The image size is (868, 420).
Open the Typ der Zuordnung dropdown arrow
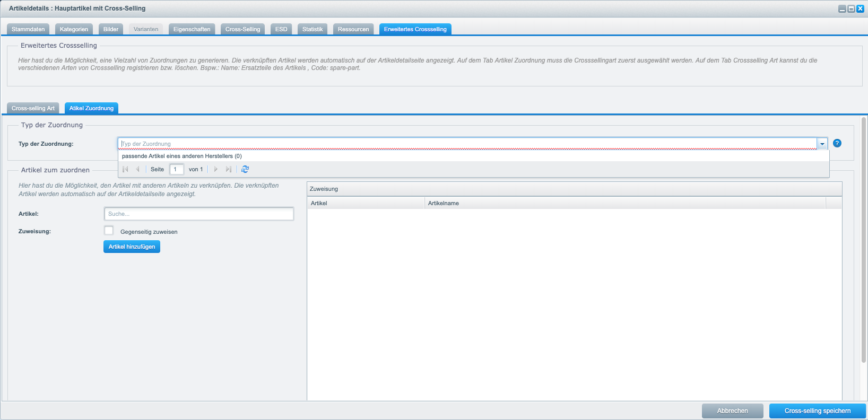point(822,144)
